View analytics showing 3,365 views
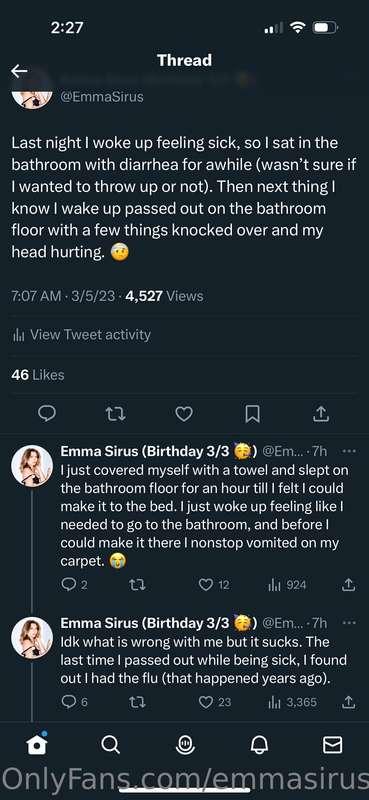 [292, 703]
